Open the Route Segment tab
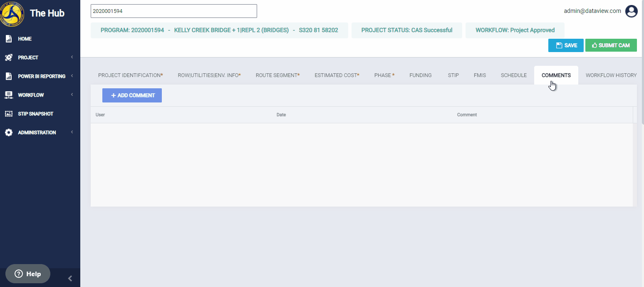Screen dimensions: 644x287 coord(277,75)
